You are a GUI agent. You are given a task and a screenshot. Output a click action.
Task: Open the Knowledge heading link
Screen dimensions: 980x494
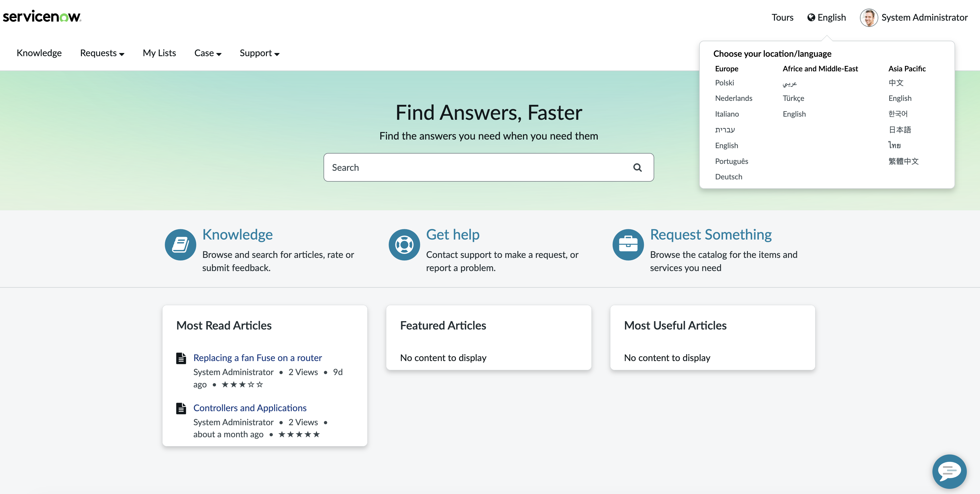(237, 235)
